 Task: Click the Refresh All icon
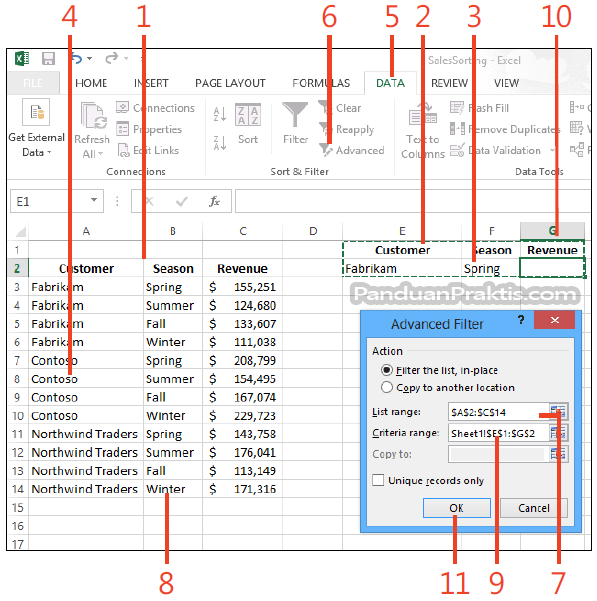pyautogui.click(x=93, y=115)
